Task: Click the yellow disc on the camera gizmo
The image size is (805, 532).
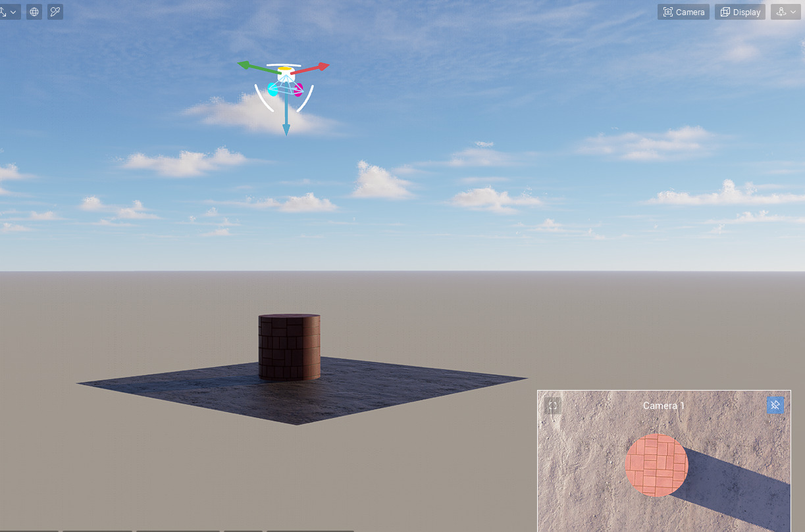Action: click(x=285, y=69)
